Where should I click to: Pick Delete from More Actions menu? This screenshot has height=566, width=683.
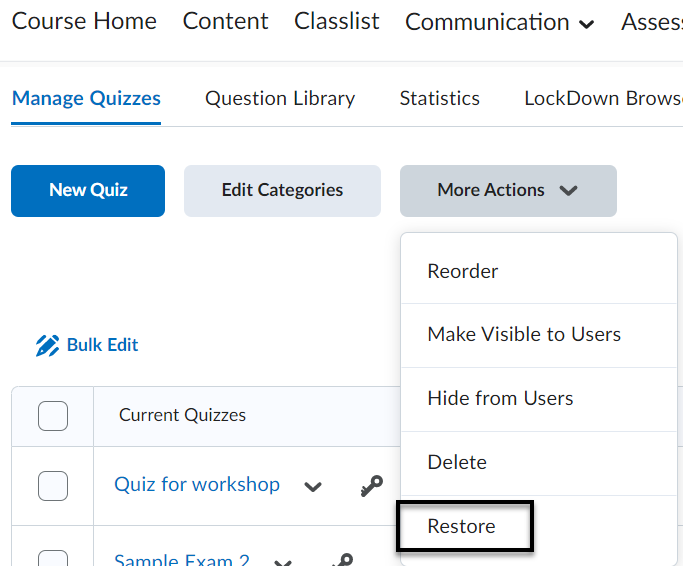coord(457,462)
